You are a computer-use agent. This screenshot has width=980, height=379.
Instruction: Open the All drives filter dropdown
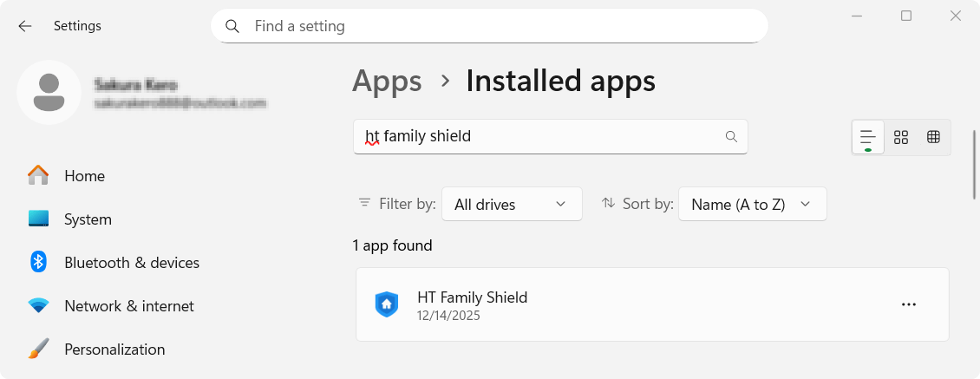pyautogui.click(x=511, y=205)
